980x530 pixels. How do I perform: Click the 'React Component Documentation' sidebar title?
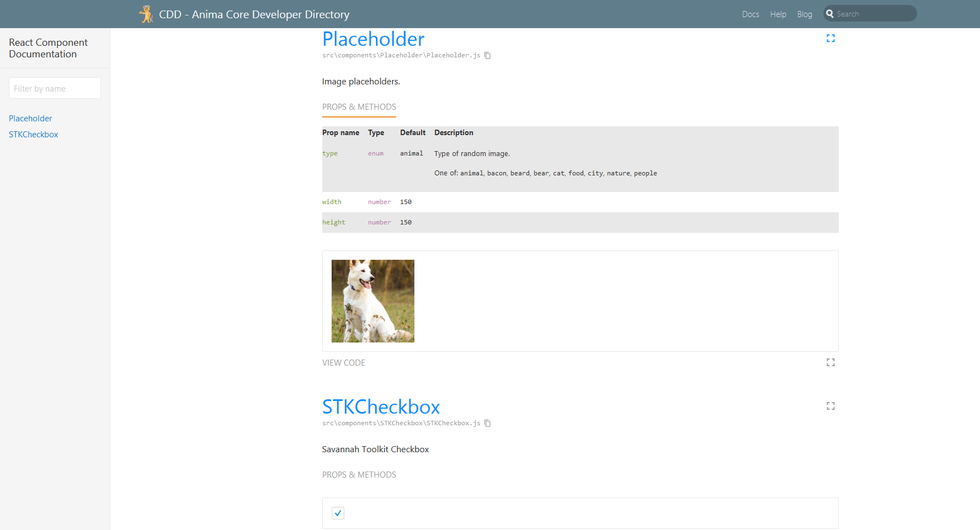[48, 49]
